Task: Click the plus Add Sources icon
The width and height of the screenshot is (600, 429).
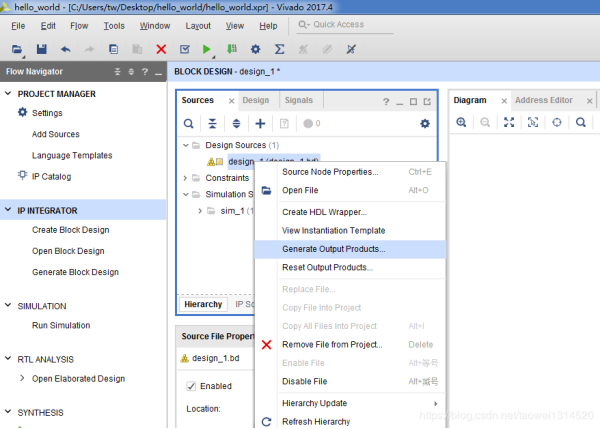Action: 260,123
